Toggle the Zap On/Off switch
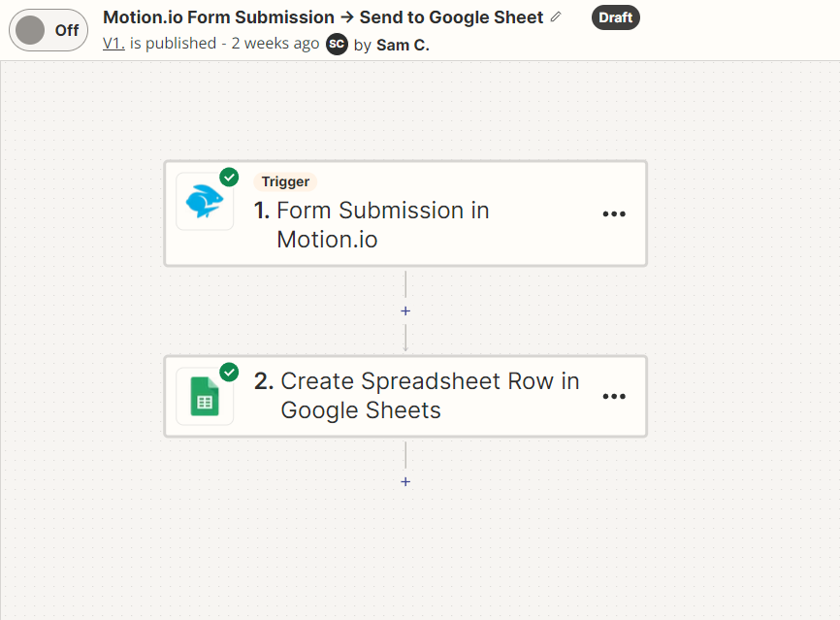The height and width of the screenshot is (620, 840). tap(48, 30)
